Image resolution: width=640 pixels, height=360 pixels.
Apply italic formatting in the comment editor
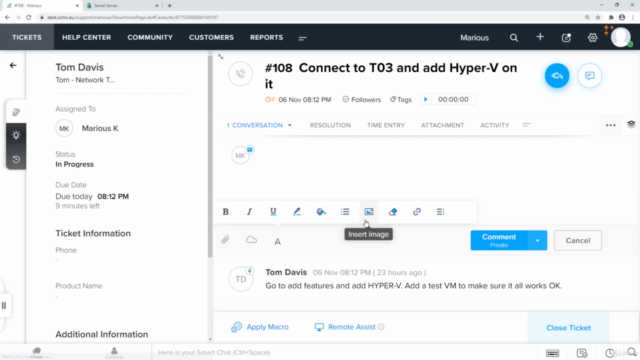(249, 212)
